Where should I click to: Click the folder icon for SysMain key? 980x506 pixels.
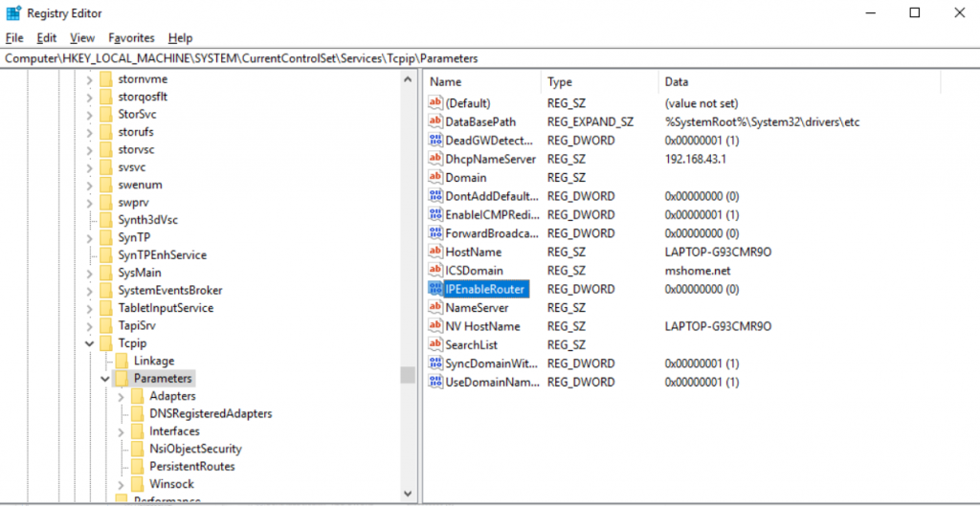(105, 273)
